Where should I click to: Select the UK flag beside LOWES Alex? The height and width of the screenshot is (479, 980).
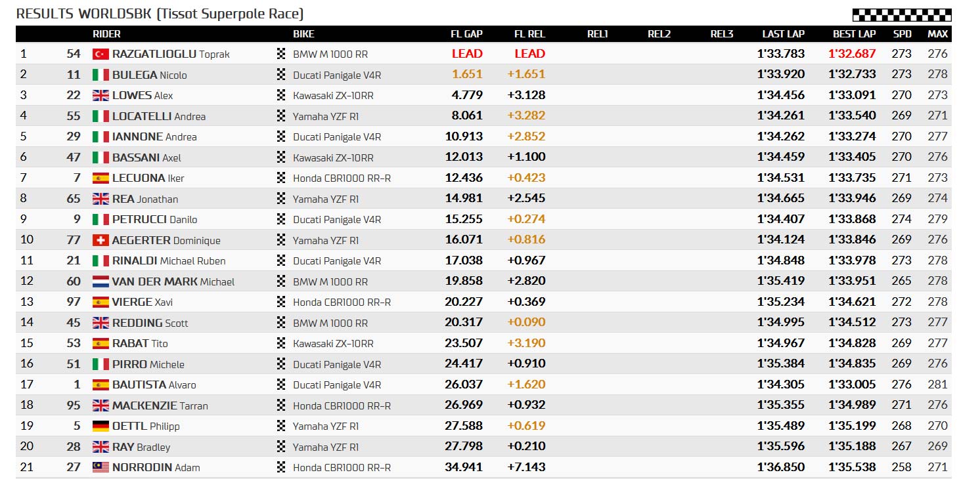tap(100, 95)
